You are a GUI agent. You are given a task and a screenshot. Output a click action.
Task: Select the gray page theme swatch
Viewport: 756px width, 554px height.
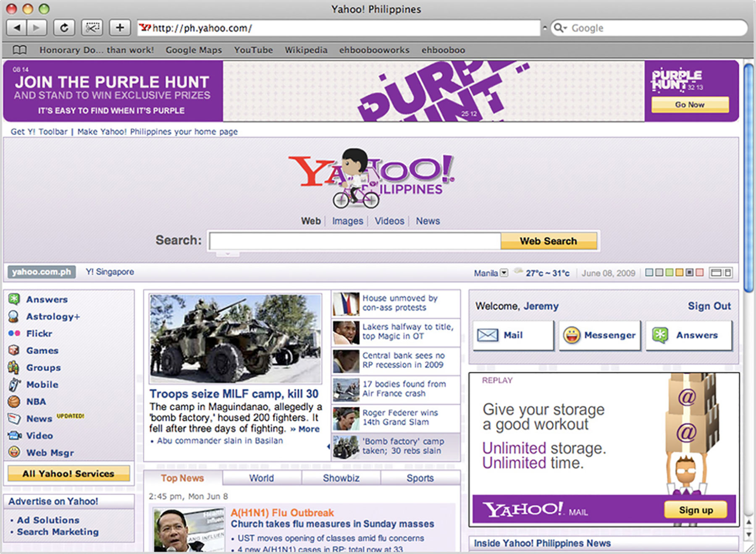tap(659, 272)
